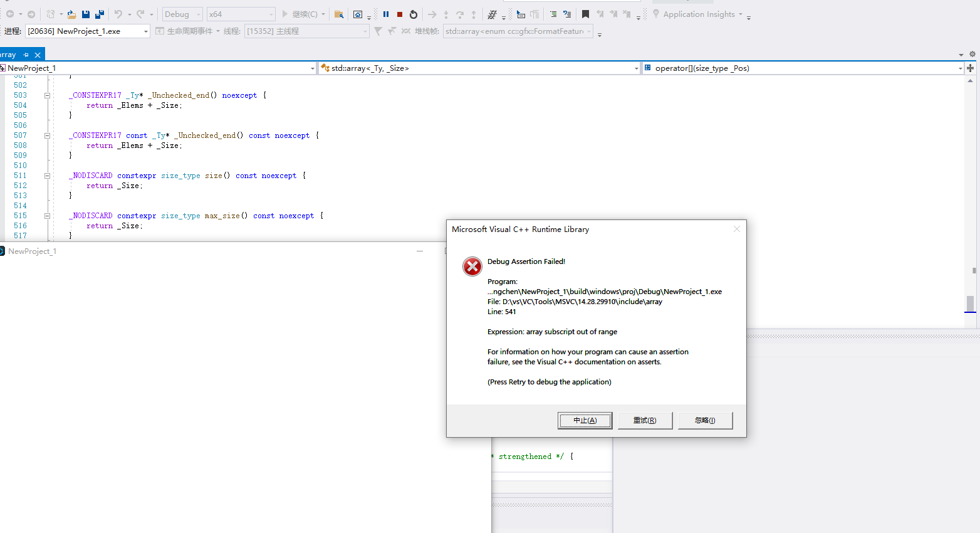Click the Retry (重试) button in dialog
Viewport: 980px width, 533px height.
click(645, 420)
